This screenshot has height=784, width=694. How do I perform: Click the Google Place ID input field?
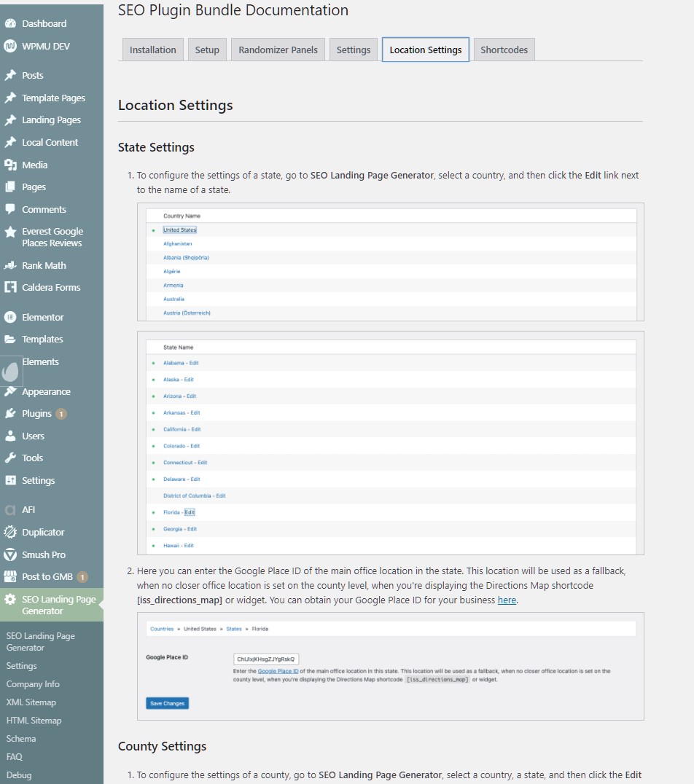(x=266, y=659)
